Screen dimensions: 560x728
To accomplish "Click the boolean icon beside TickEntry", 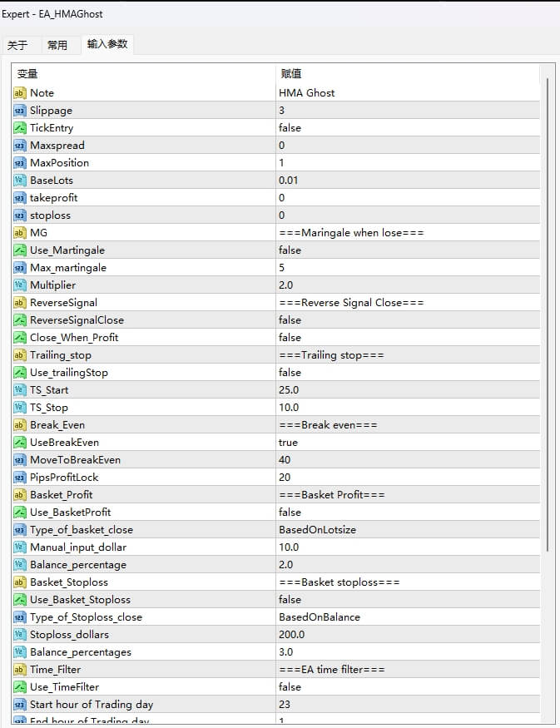I will 20,128.
